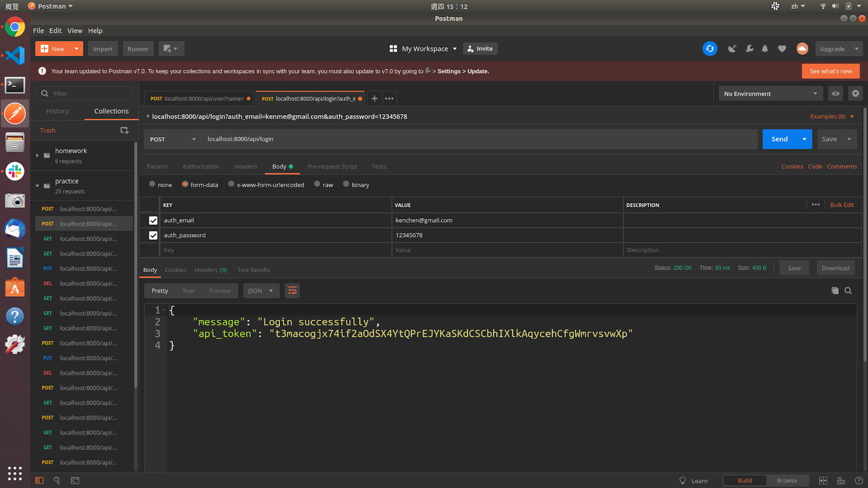The height and width of the screenshot is (488, 868).
Task: Open the POST method dropdown
Action: [x=173, y=139]
